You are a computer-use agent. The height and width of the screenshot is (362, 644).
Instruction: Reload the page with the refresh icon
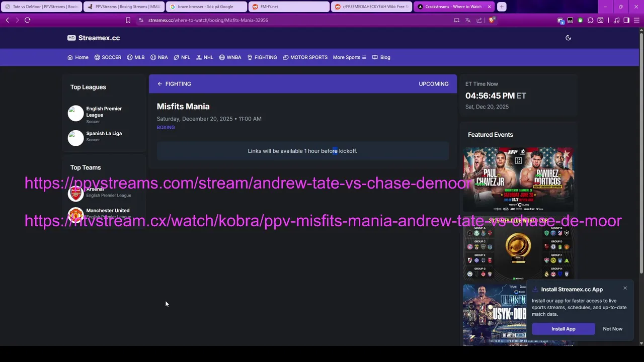click(x=27, y=20)
